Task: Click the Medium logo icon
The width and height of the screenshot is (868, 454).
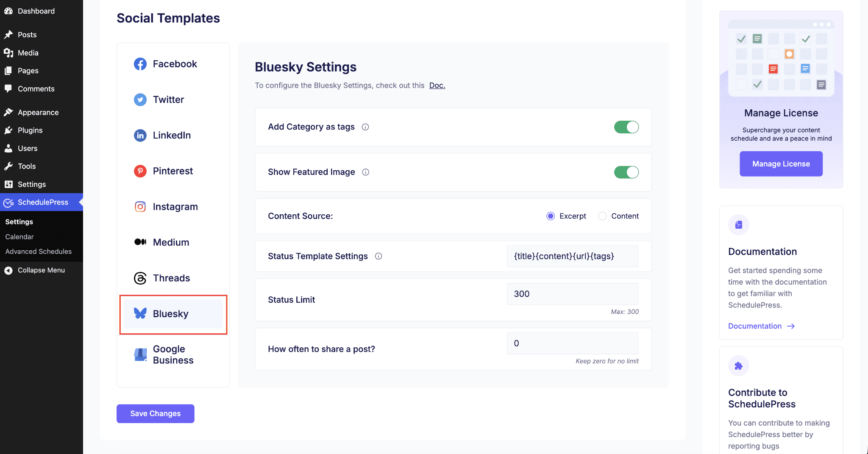Action: [x=140, y=242]
